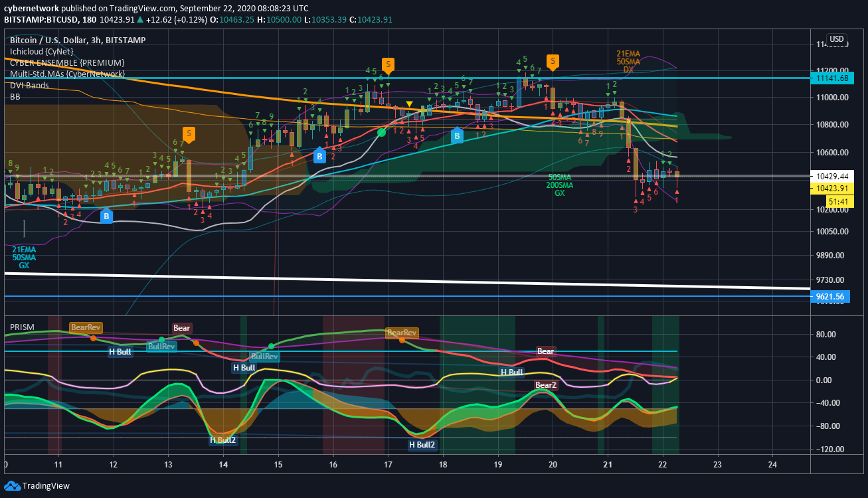Click the 21EMA 50SMA GX crossover label
Image resolution: width=868 pixels, height=498 pixels.
(x=23, y=257)
